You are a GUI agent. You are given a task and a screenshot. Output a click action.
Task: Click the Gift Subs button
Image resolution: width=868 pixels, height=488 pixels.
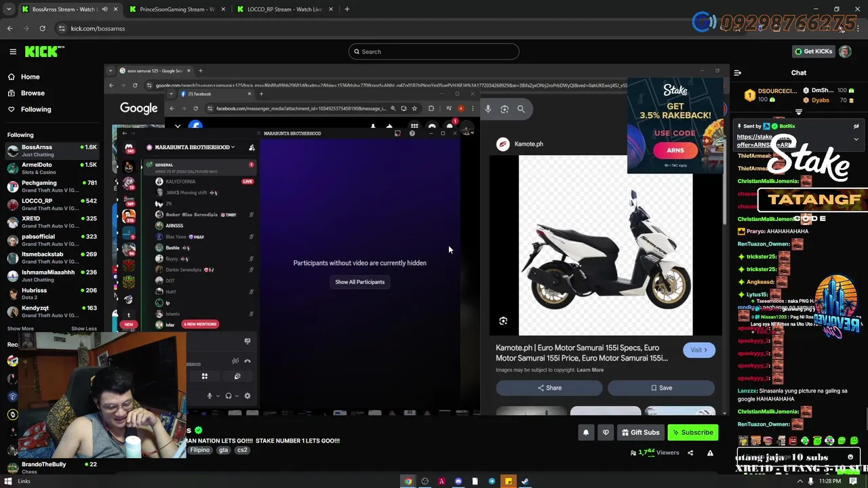point(639,432)
